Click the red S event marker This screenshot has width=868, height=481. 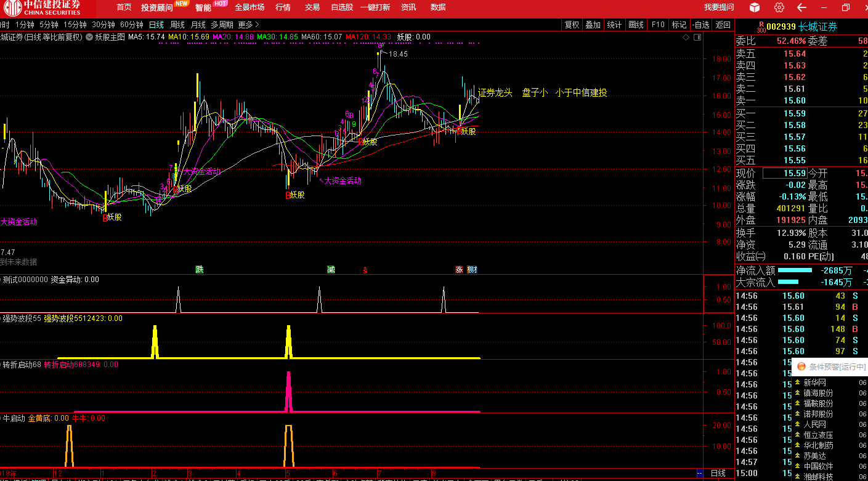[365, 270]
